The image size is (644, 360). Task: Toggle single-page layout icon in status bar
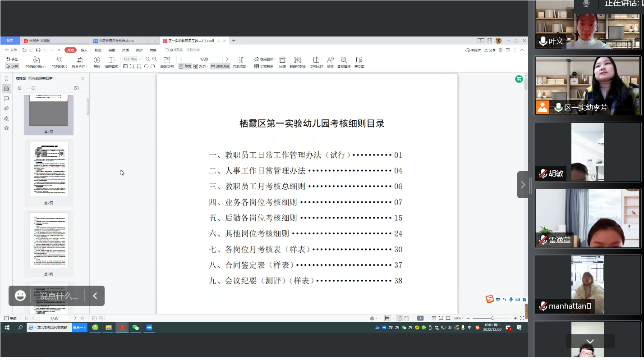(x=400, y=318)
